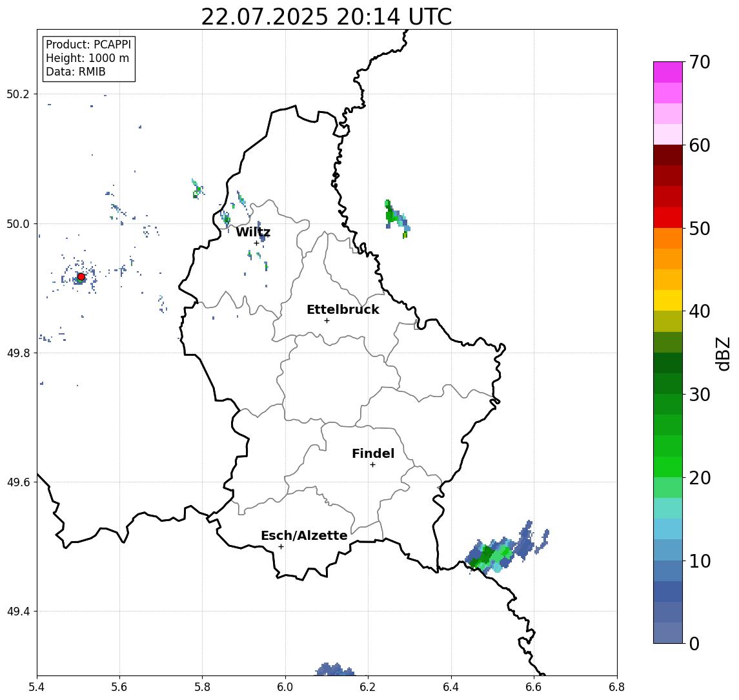Click the red radar location dot
The image size is (739, 700).
[x=81, y=277]
